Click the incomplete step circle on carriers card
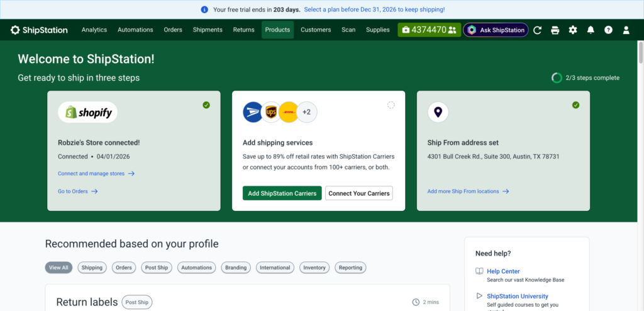The height and width of the screenshot is (311, 644). tap(391, 105)
